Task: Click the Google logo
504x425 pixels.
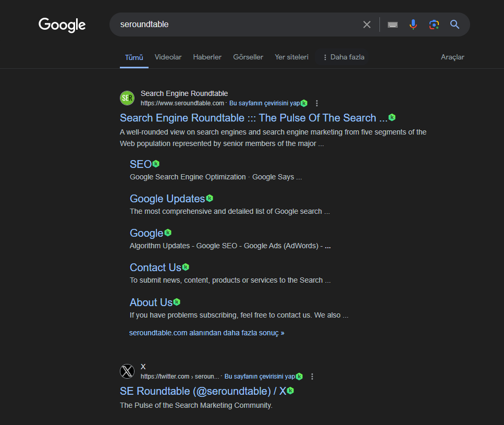Action: click(x=62, y=25)
